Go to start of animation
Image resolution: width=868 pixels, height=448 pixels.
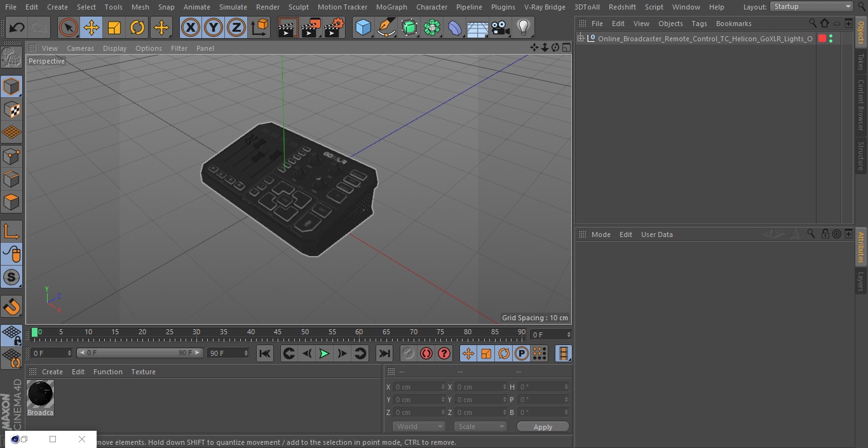(265, 353)
